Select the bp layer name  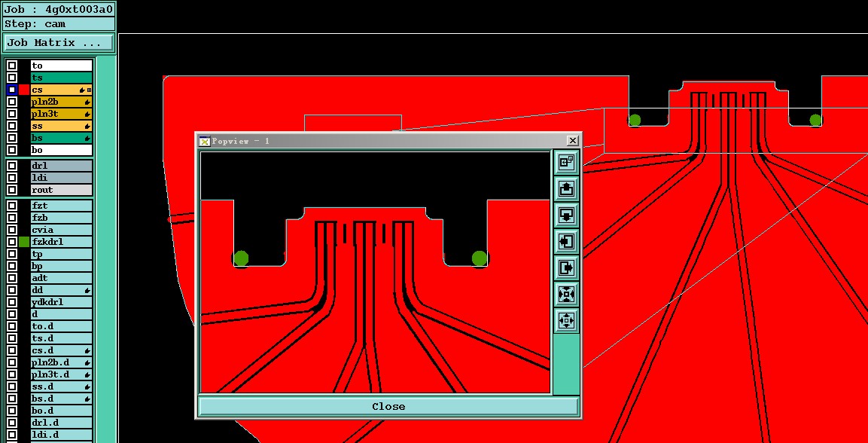click(x=62, y=266)
